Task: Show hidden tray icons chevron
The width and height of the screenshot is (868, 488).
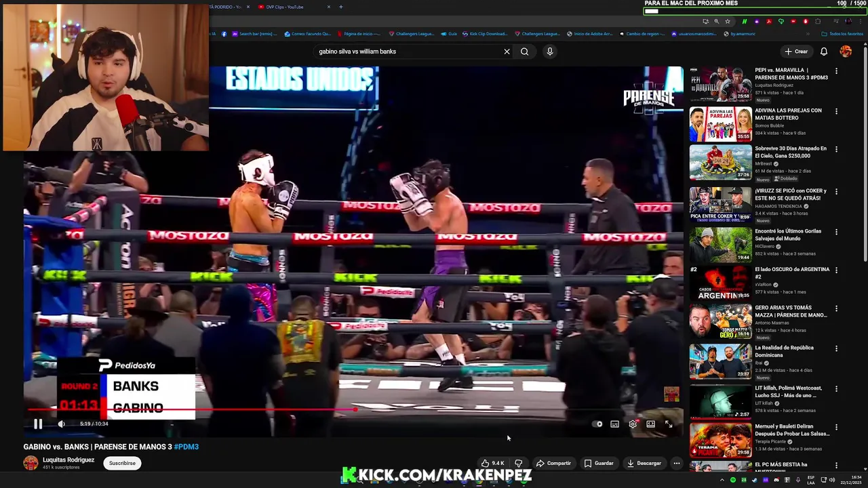Action: click(722, 480)
